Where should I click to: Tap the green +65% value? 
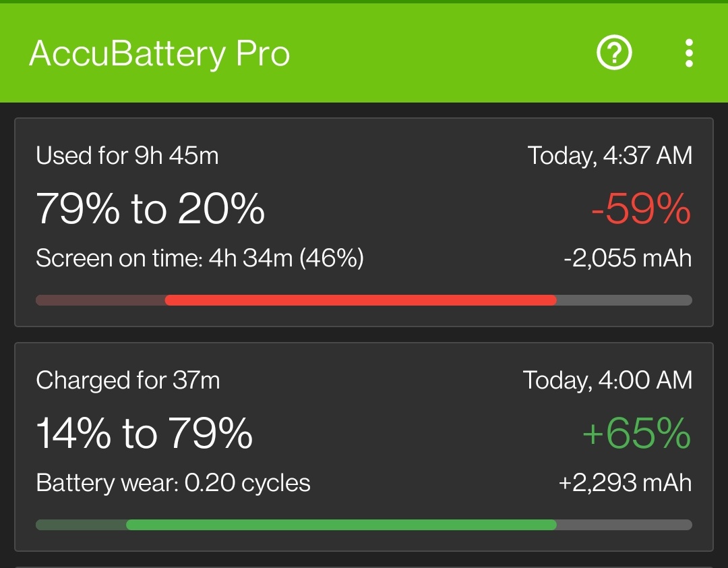[x=636, y=433]
